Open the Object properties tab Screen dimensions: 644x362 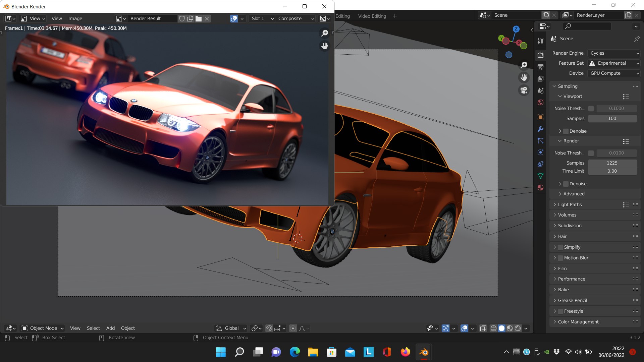pos(540,117)
